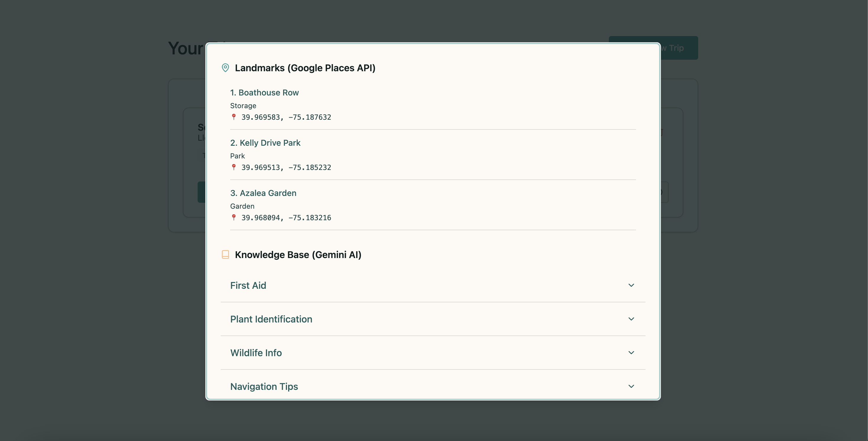This screenshot has height=441, width=868.
Task: Click Landmarks (Google Places API) heading
Action: (x=305, y=68)
